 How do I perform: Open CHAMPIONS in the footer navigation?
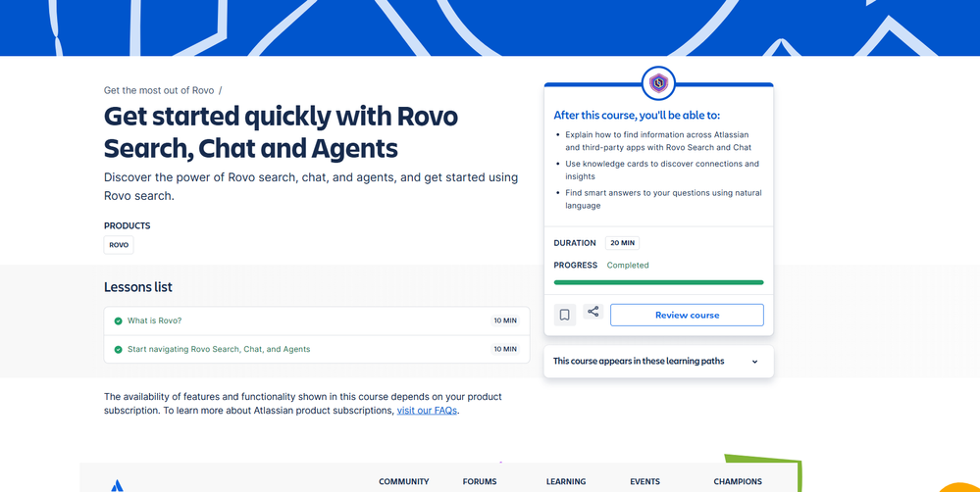click(x=738, y=482)
